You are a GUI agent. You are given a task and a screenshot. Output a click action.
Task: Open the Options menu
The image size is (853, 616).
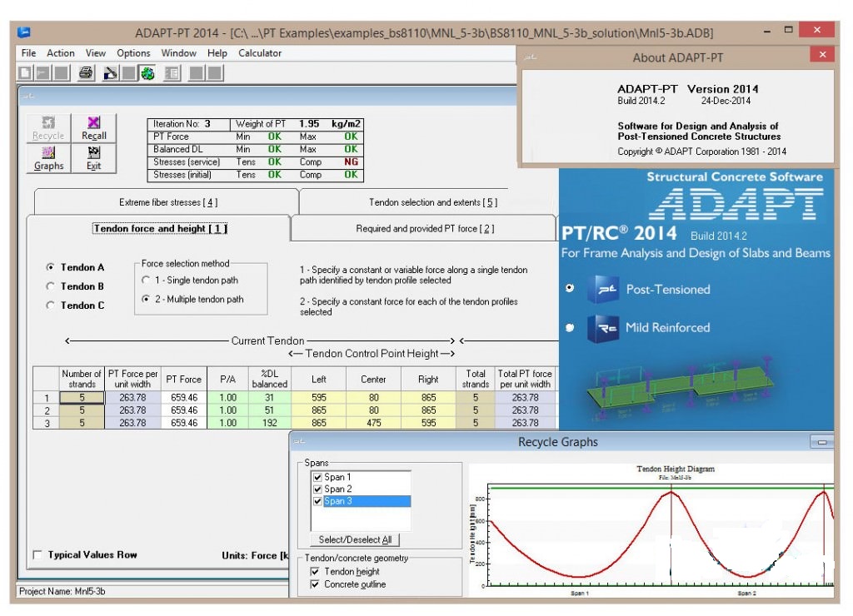[133, 52]
